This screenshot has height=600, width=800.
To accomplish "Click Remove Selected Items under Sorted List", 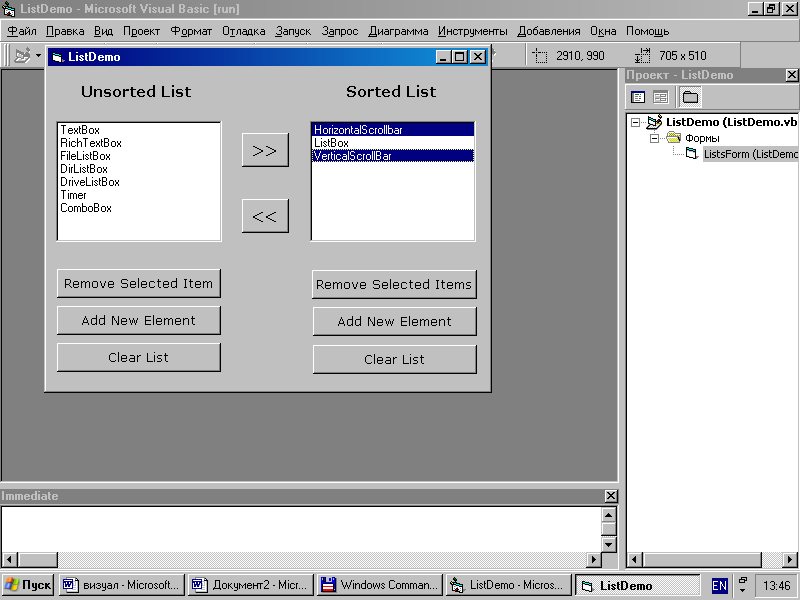I will (394, 284).
